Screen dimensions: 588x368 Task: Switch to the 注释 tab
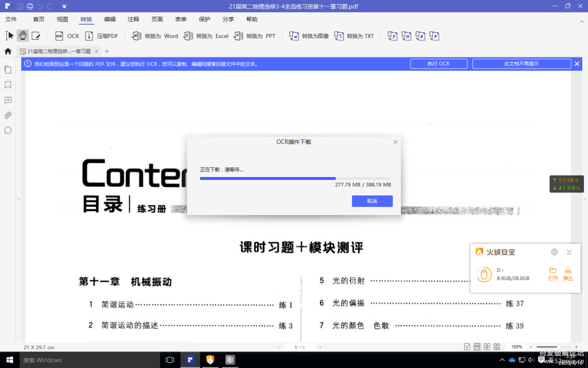pos(133,19)
